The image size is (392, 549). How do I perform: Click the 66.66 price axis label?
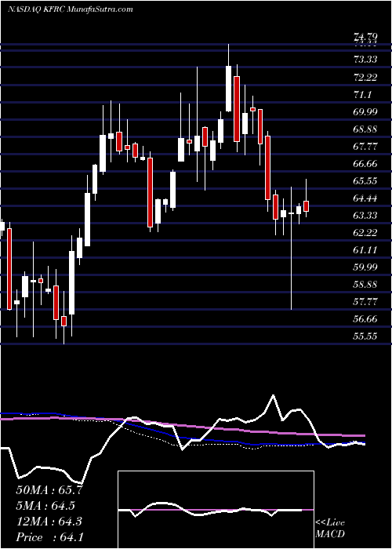pos(365,163)
